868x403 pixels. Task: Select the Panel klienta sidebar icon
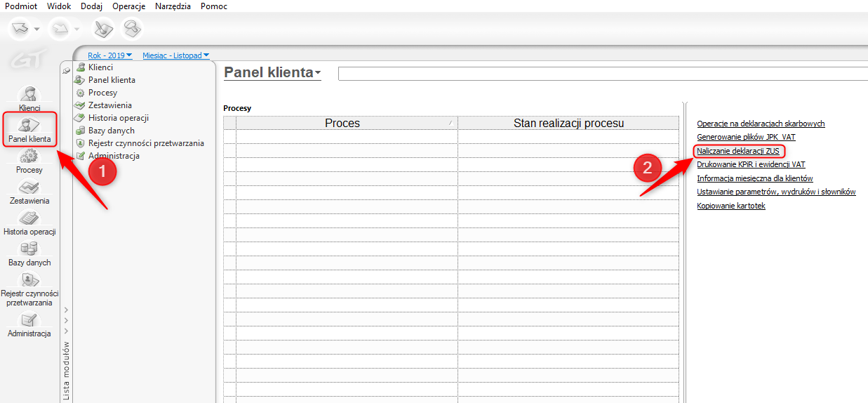tap(29, 126)
